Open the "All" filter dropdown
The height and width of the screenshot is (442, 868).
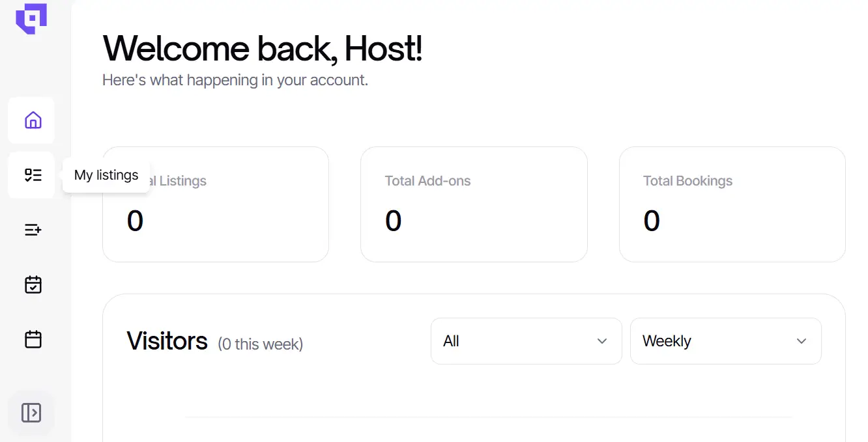[526, 341]
